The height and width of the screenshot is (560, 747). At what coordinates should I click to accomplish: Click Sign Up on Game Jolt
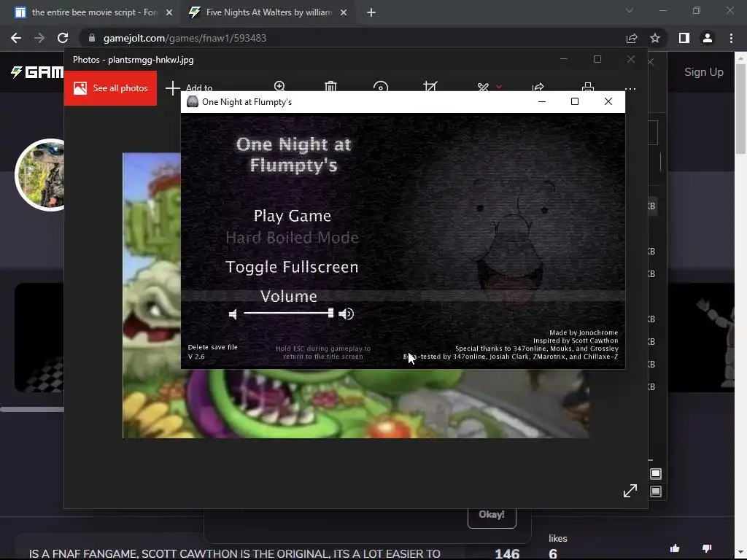coord(704,72)
